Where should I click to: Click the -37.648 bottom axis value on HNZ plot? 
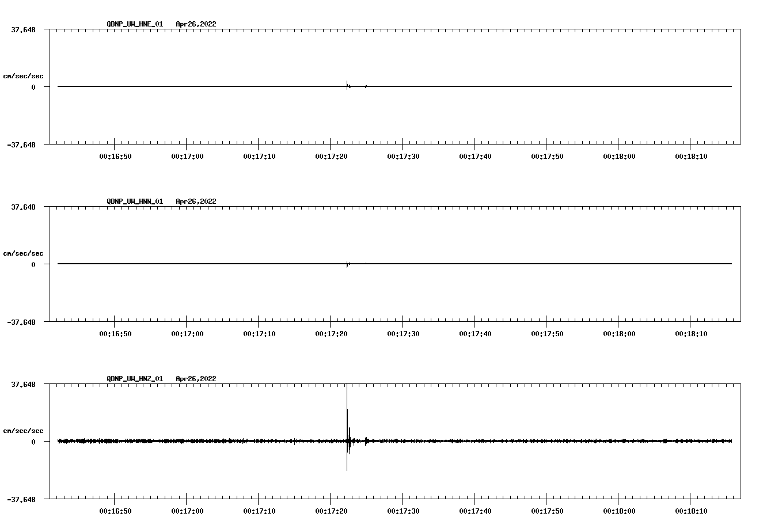(x=21, y=500)
